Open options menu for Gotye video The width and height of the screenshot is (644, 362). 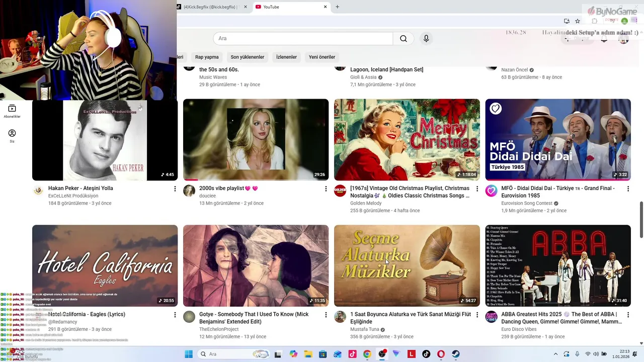(x=326, y=315)
